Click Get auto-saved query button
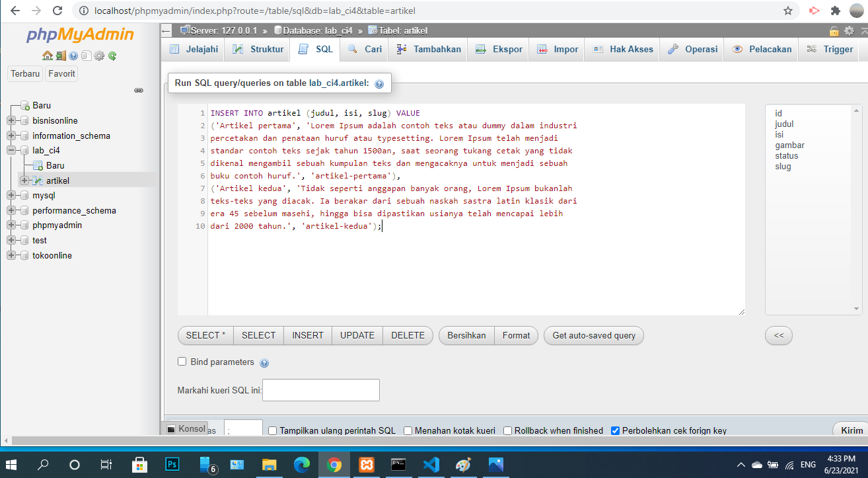868x478 pixels. coord(593,335)
